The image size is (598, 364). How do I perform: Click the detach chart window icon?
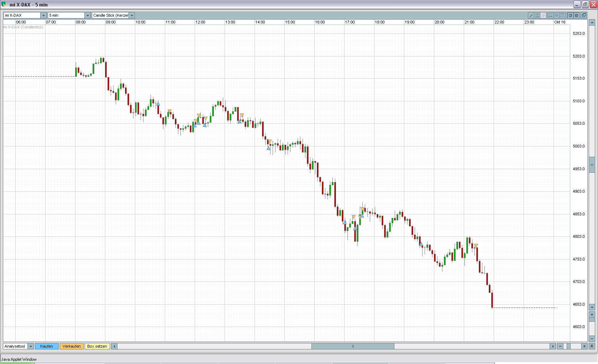584,15
